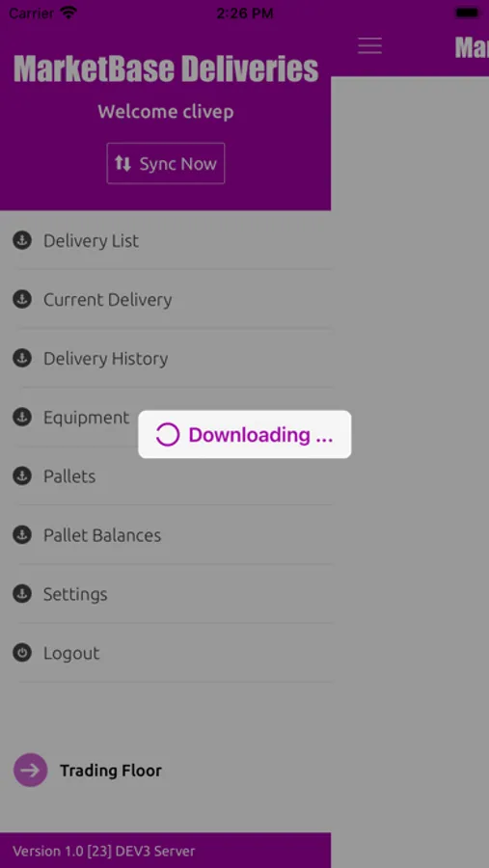The width and height of the screenshot is (489, 868).
Task: Select the Settings menu entry
Action: tap(166, 594)
